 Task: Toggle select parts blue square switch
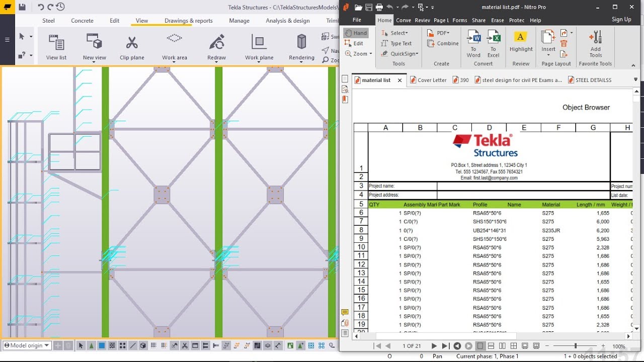click(102, 345)
